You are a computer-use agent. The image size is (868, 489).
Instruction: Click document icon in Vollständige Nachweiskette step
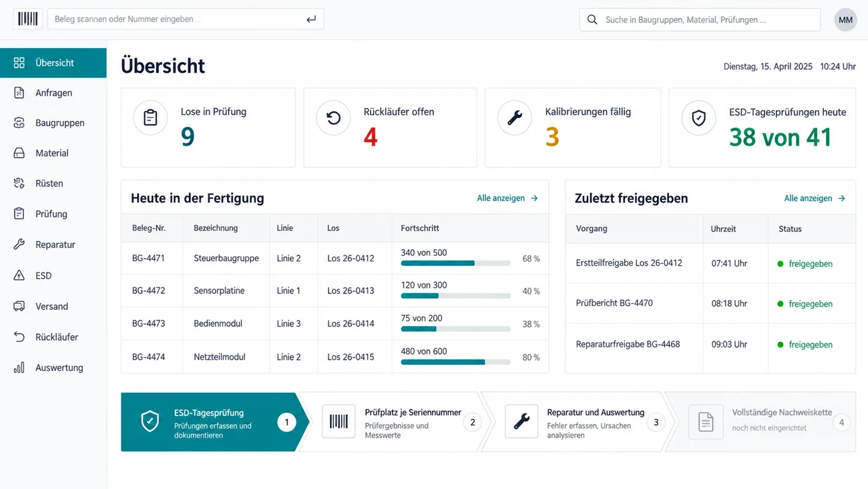(x=706, y=422)
